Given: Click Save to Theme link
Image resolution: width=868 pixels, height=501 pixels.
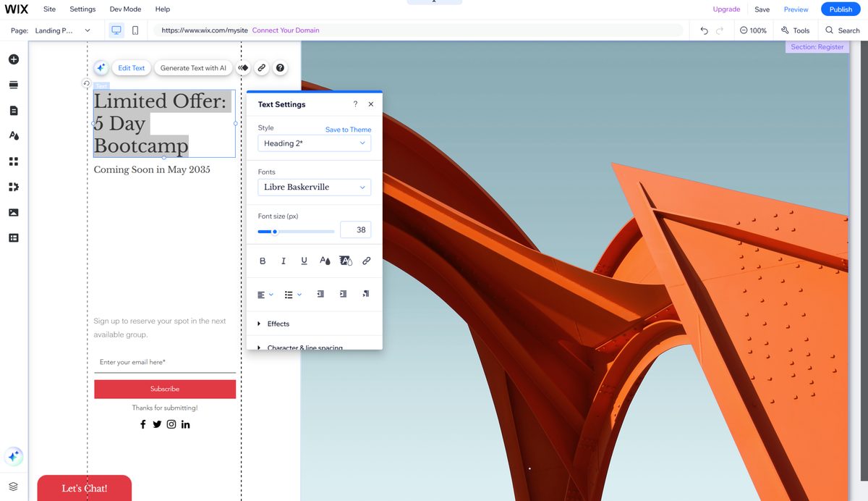Looking at the screenshot, I should 348,130.
